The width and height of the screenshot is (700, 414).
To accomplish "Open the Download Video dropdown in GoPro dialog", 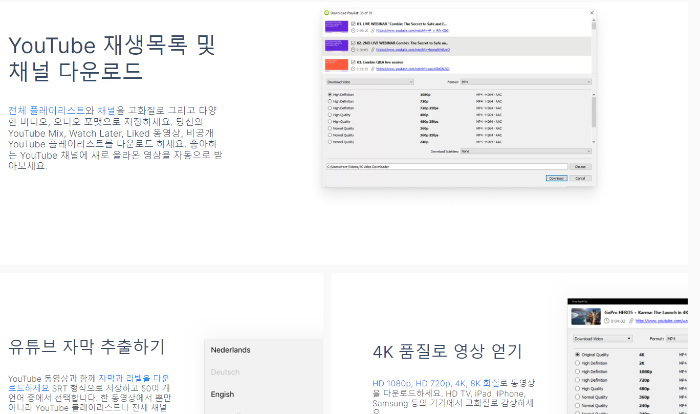I will point(603,339).
